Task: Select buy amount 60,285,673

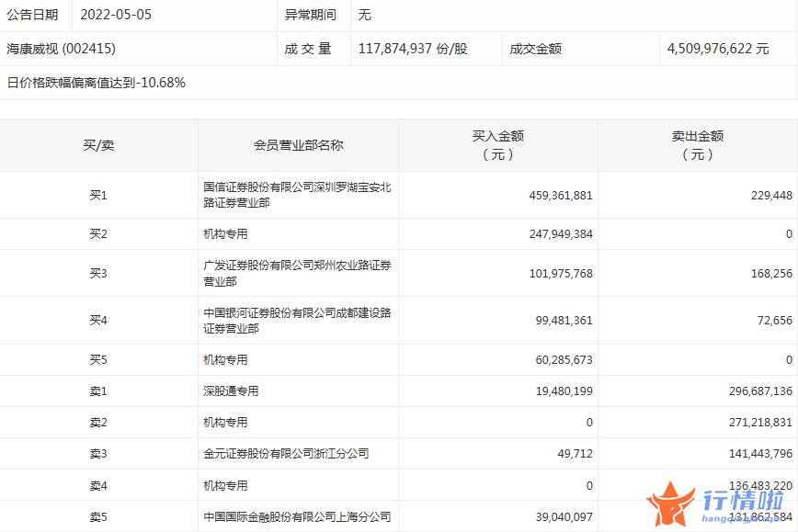Action: click(x=564, y=360)
